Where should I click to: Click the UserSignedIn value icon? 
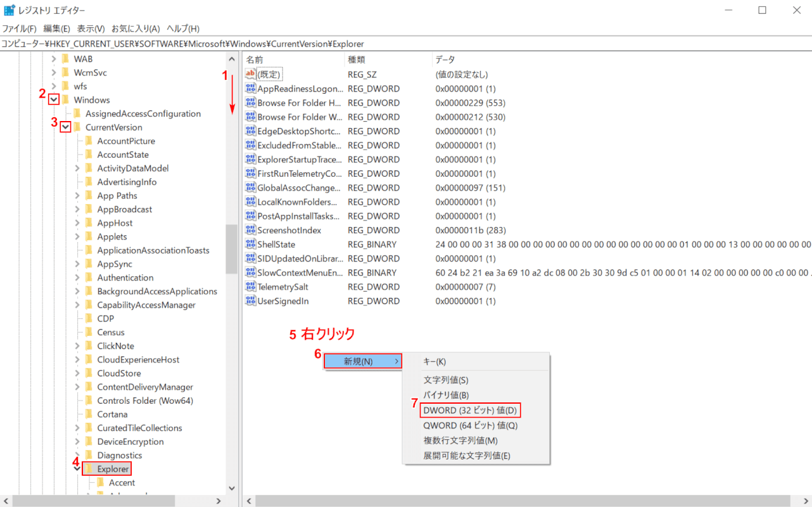pos(250,301)
